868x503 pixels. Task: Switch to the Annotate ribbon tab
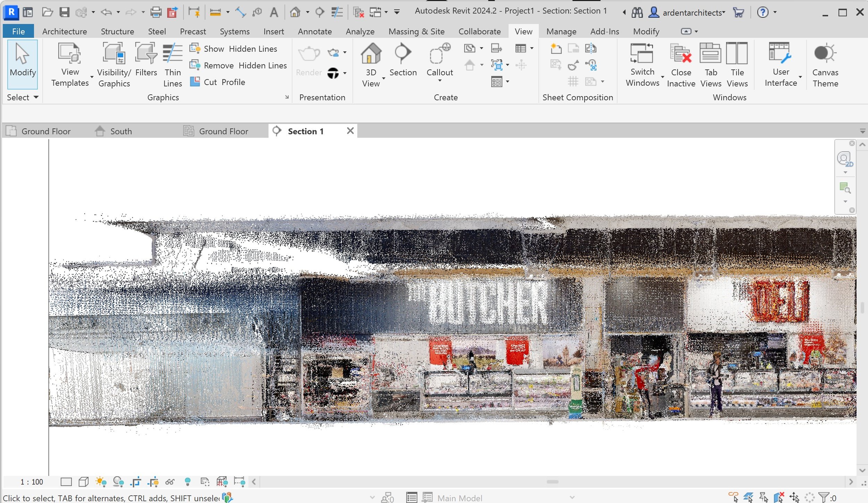click(315, 31)
